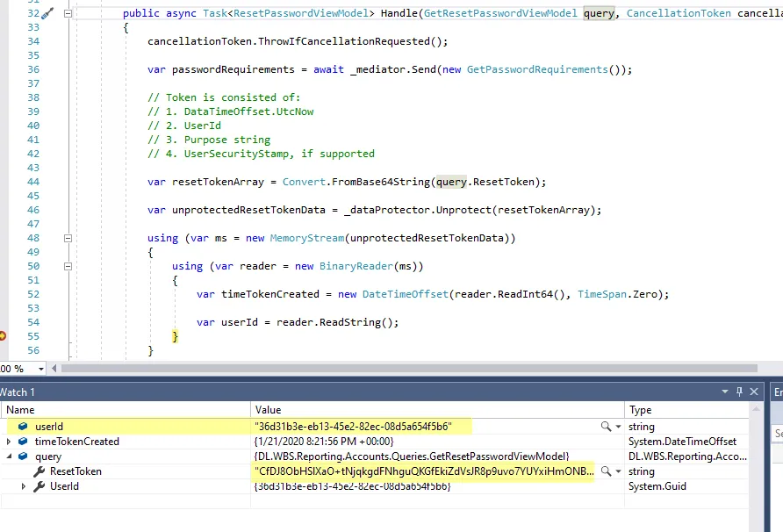
Task: Click the System.DateTimeOffset type cell
Action: point(682,442)
